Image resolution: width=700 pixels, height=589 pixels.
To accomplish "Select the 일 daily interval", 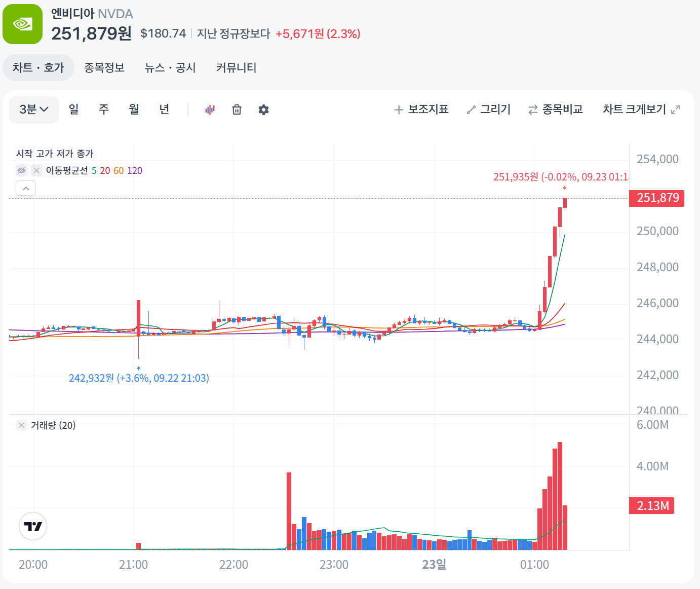I will (73, 109).
